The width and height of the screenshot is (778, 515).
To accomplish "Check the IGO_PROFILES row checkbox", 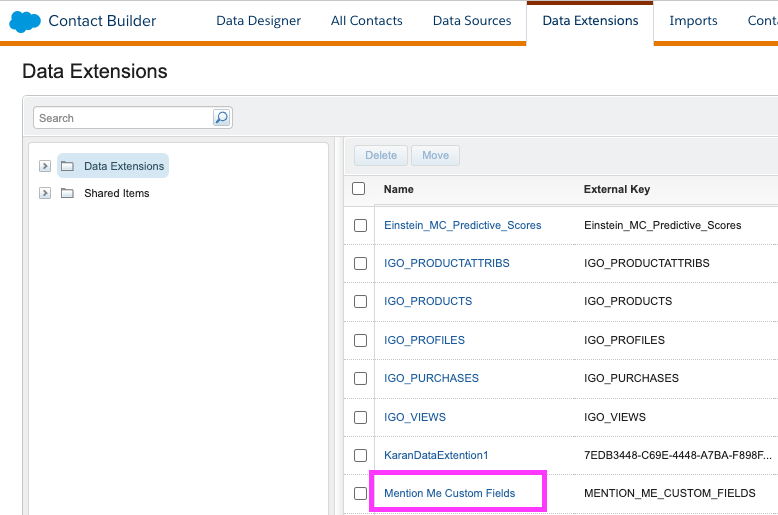I will (x=360, y=340).
